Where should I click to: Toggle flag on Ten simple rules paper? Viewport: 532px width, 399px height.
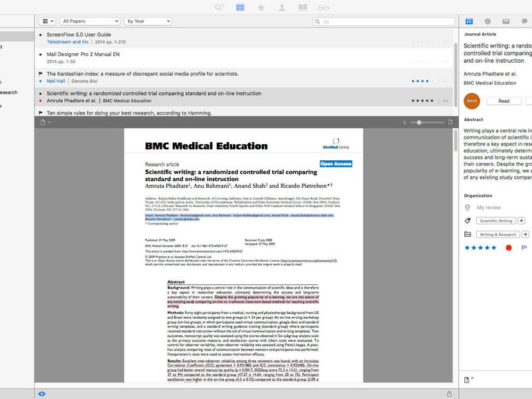point(41,113)
